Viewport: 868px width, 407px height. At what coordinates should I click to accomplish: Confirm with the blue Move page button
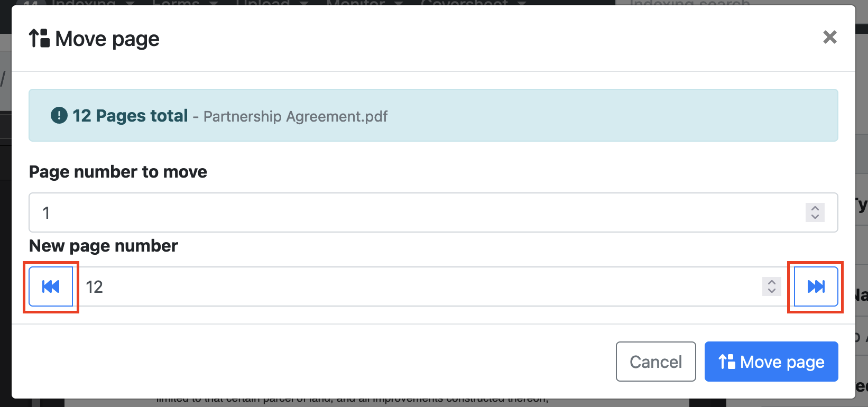click(x=771, y=362)
